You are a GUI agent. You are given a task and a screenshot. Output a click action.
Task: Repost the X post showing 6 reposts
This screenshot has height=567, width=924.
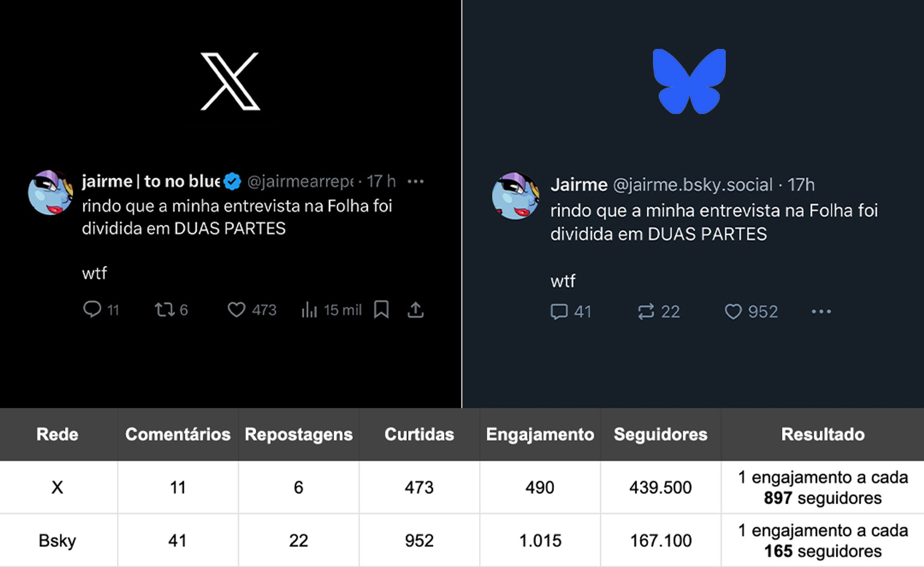(171, 309)
